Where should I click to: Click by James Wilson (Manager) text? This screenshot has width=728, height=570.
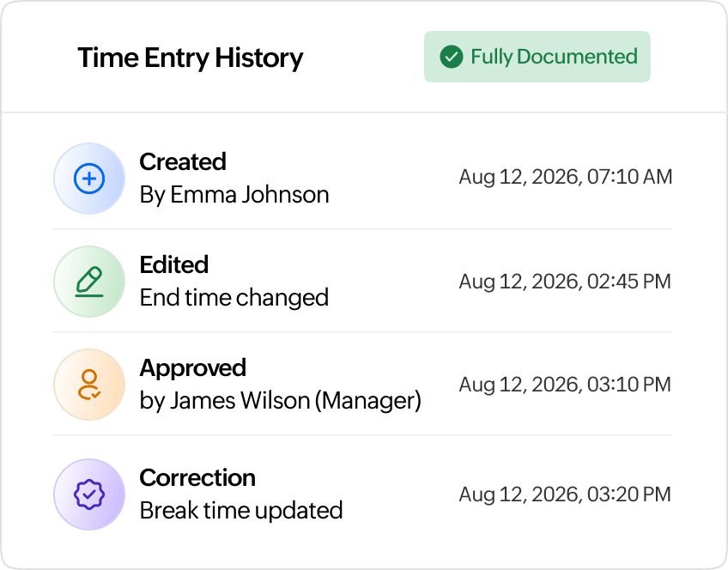(281, 401)
